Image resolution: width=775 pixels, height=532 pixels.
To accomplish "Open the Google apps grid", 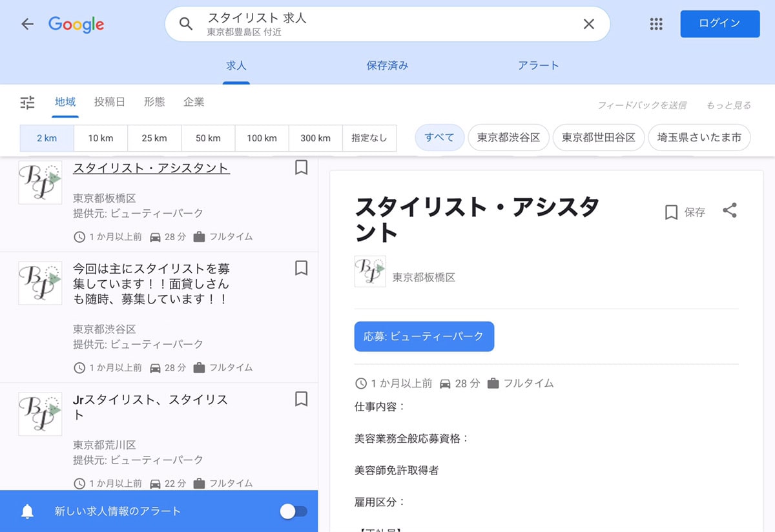I will click(656, 25).
